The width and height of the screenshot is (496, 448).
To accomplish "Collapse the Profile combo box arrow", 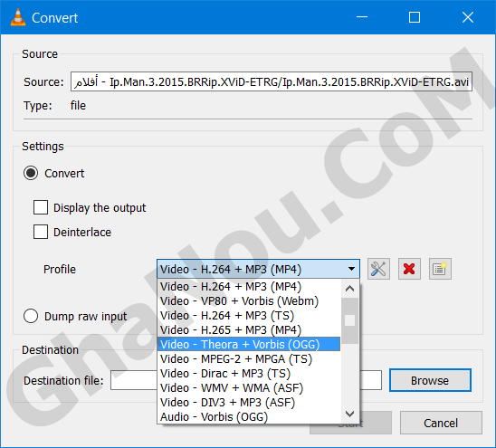I will point(351,269).
